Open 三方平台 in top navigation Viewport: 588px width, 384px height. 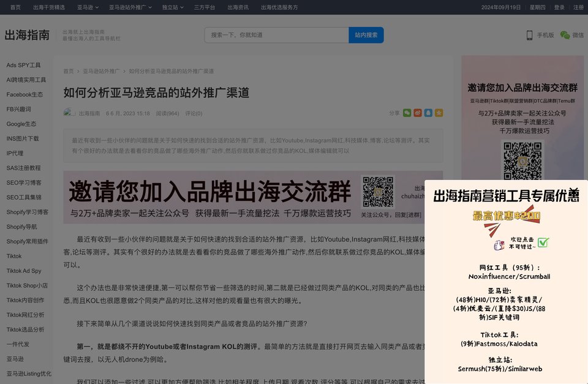pyautogui.click(x=205, y=7)
